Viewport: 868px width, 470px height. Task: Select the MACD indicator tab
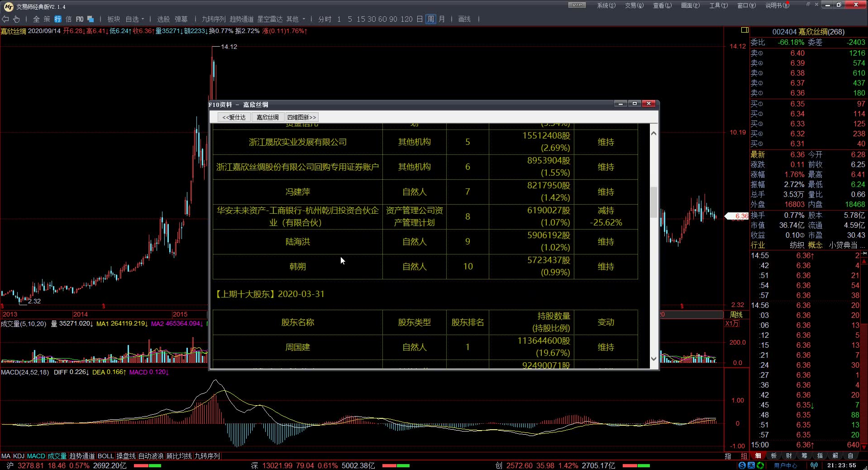(x=36, y=456)
